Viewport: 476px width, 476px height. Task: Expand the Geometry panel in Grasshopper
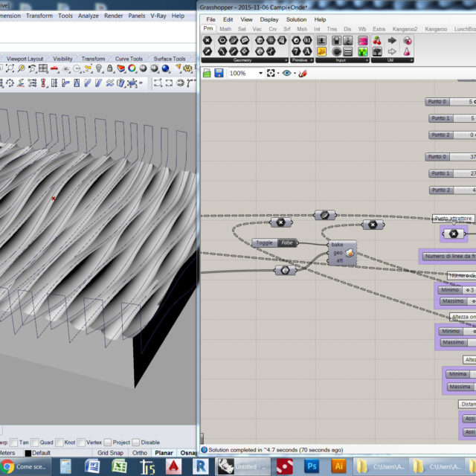click(x=242, y=60)
